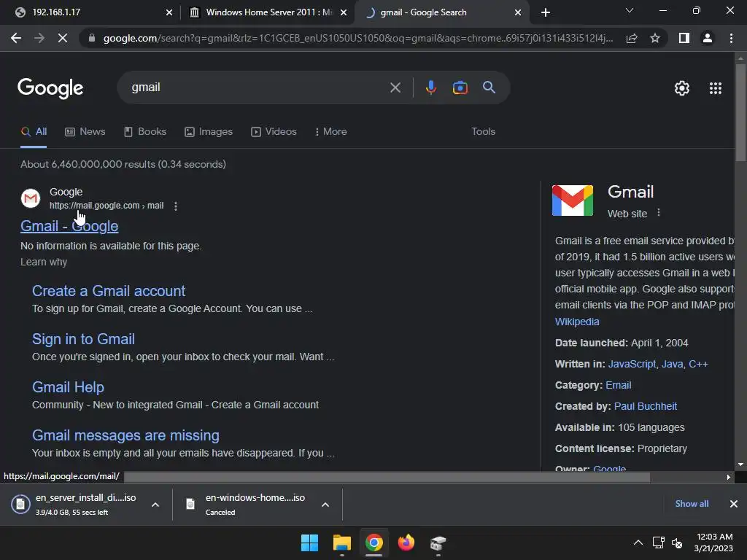Close the Windows Home Server tab

coord(344,12)
